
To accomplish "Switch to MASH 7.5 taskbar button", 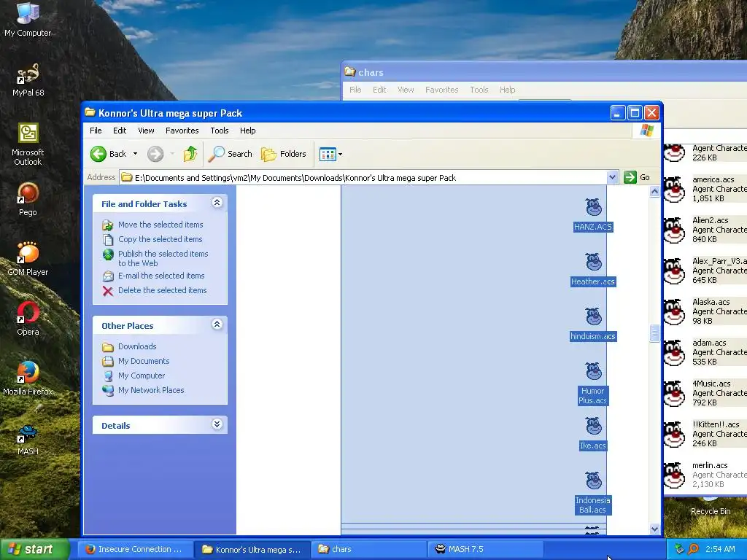I will 485,550.
